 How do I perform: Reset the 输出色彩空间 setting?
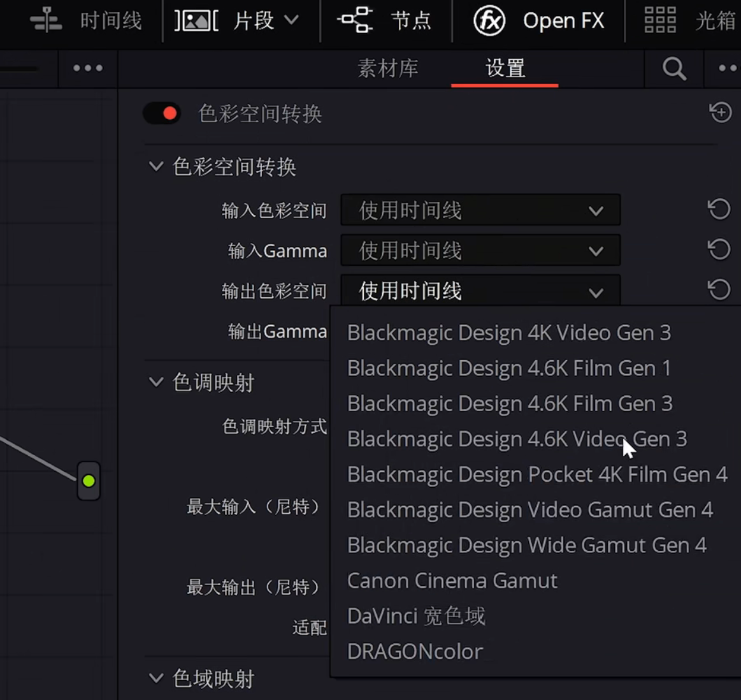pos(719,289)
